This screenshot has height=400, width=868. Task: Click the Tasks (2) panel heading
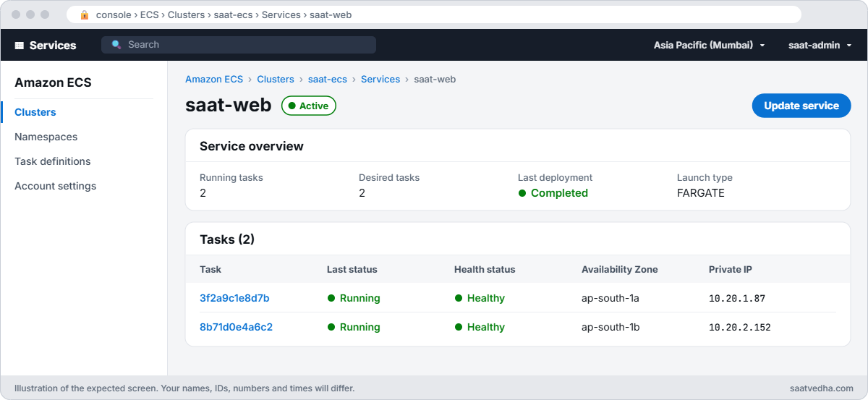227,239
